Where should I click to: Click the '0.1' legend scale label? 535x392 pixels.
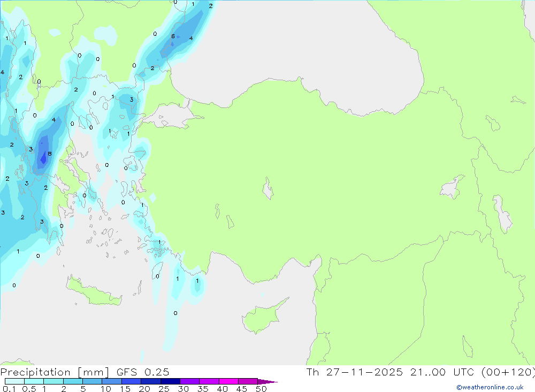(x=9, y=389)
